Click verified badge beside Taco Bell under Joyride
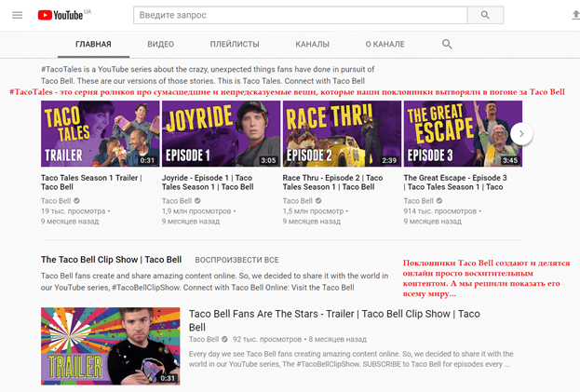This screenshot has height=392, width=580. (197, 201)
